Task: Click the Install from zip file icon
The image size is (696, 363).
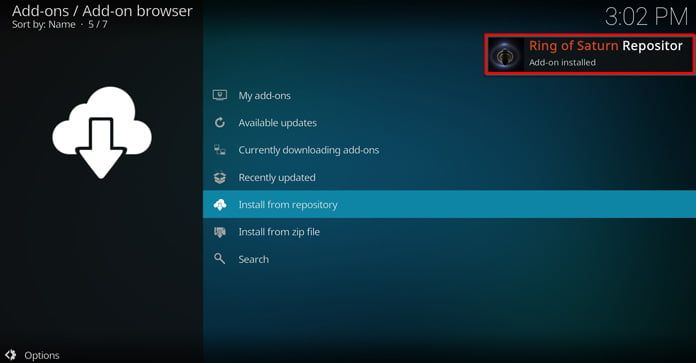Action: [220, 232]
